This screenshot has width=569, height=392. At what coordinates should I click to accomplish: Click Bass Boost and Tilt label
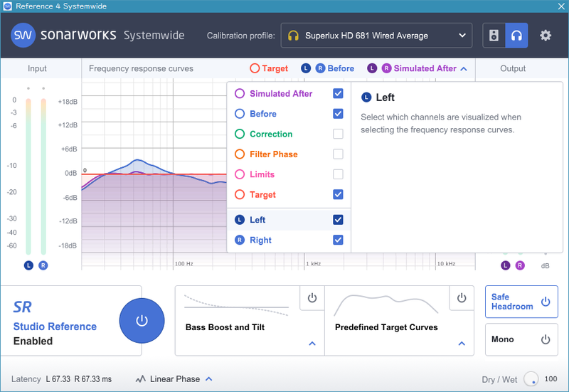coord(225,327)
